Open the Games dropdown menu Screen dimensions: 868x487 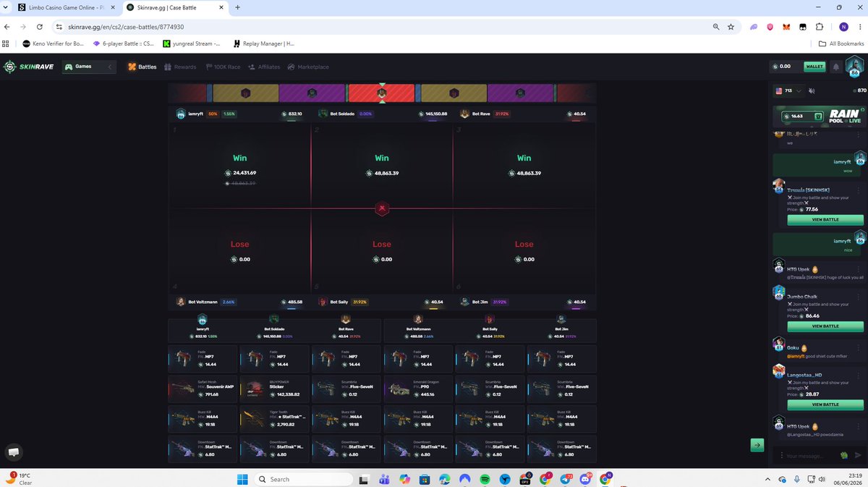pos(88,67)
